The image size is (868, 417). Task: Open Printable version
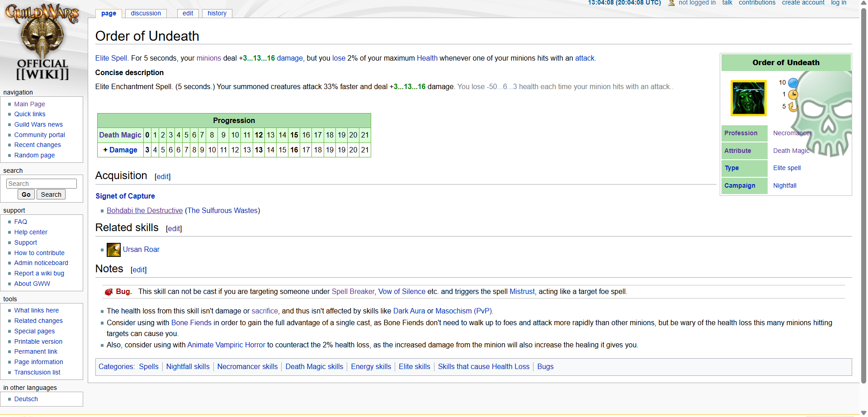[x=38, y=341]
